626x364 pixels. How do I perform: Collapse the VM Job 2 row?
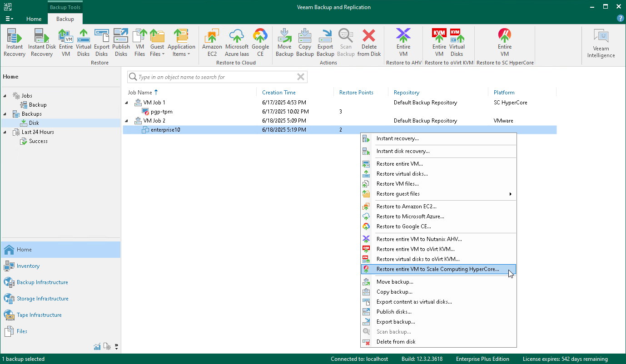pos(127,121)
